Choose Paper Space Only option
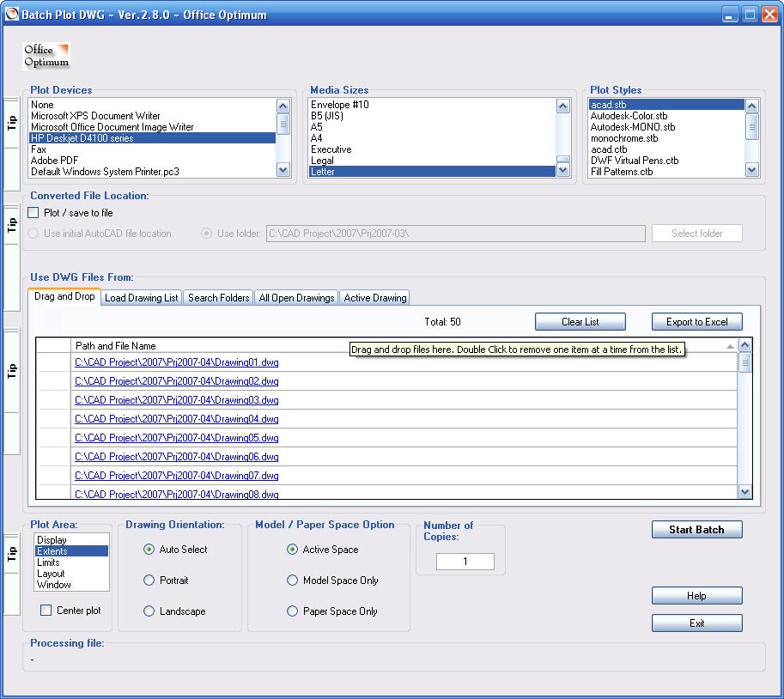 pyautogui.click(x=293, y=611)
